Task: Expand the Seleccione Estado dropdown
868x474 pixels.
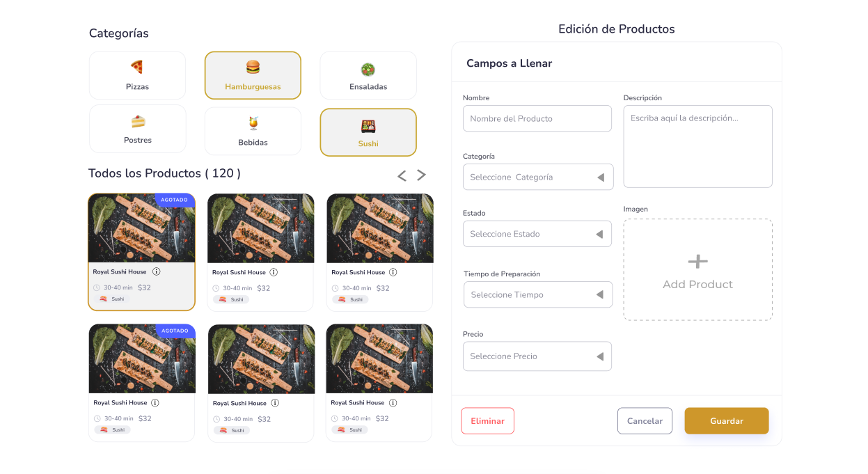Action: point(537,234)
